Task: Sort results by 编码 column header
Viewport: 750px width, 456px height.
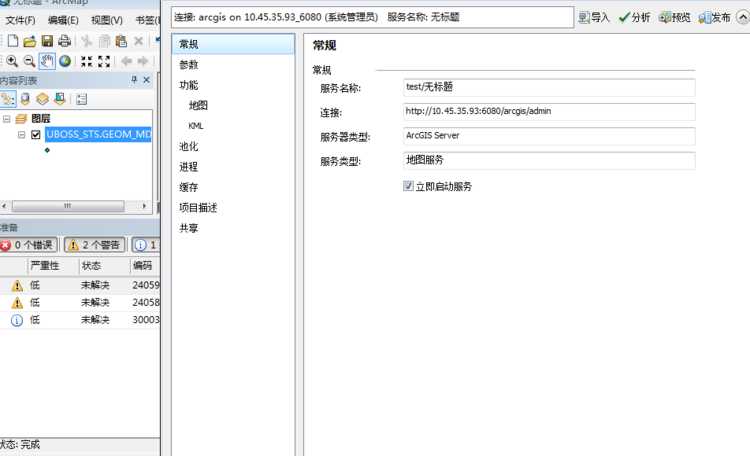Action: click(x=145, y=266)
